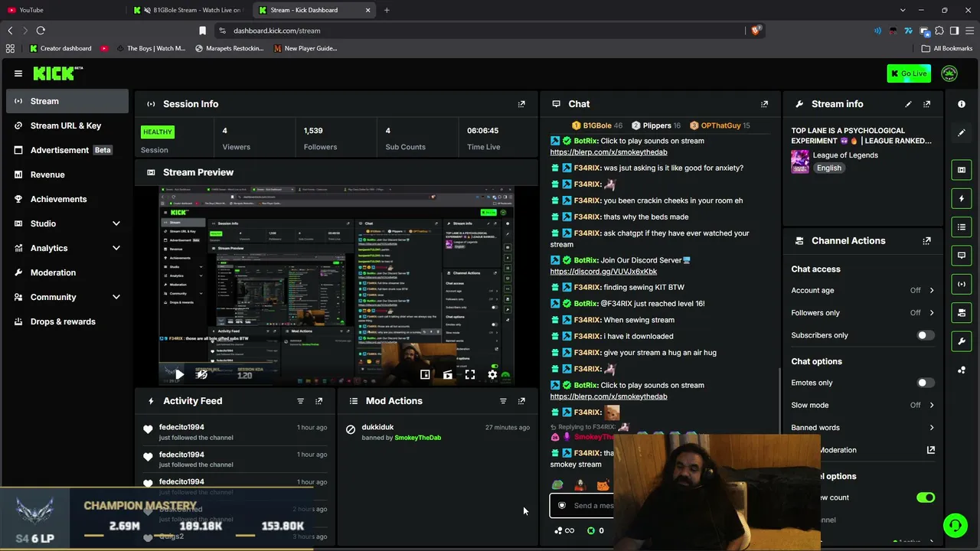Edit stream info with the pencil icon
Viewport: 980px width, 551px height.
pos(908,104)
